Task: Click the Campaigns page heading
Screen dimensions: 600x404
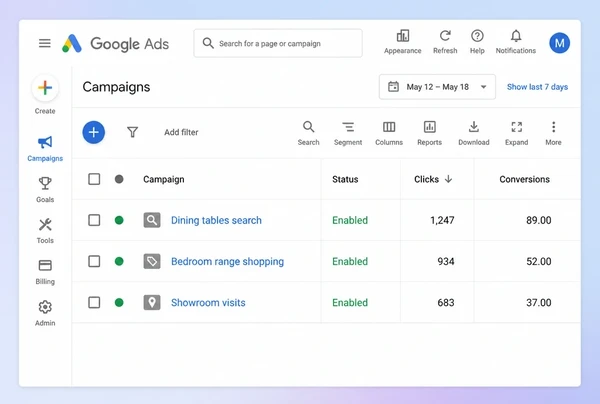Action: tap(116, 87)
